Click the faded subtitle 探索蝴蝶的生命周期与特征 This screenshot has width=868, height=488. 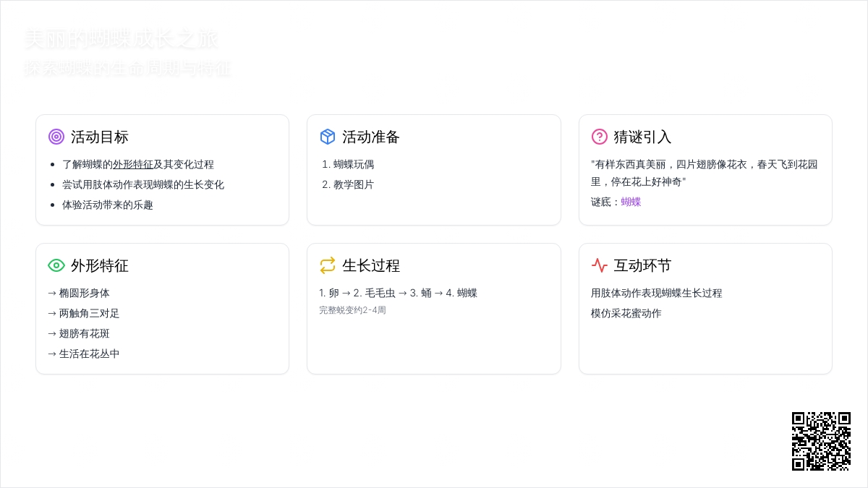click(x=127, y=69)
